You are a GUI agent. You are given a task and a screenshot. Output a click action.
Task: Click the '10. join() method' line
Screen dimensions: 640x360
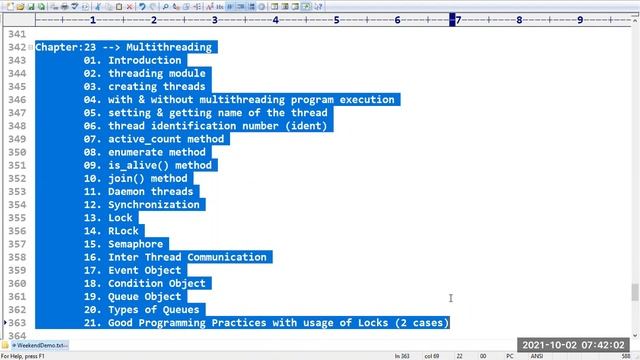coord(136,178)
